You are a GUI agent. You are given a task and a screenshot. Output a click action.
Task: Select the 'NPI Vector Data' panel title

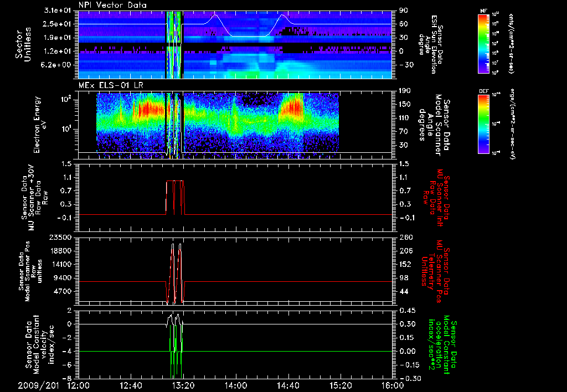pyautogui.click(x=112, y=5)
